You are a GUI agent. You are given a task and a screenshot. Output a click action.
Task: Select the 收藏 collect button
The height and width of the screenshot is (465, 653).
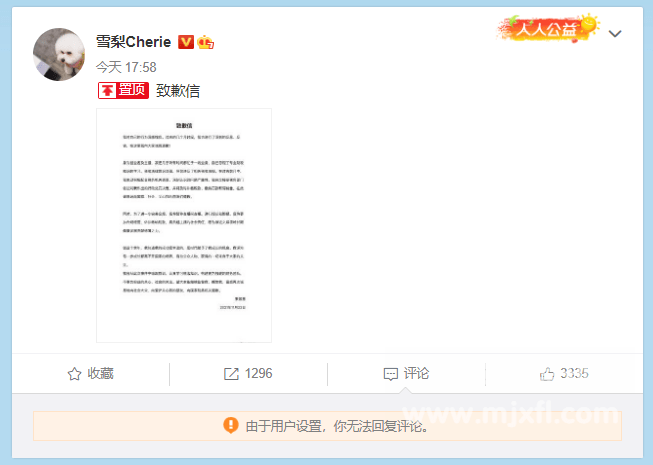(x=90, y=373)
